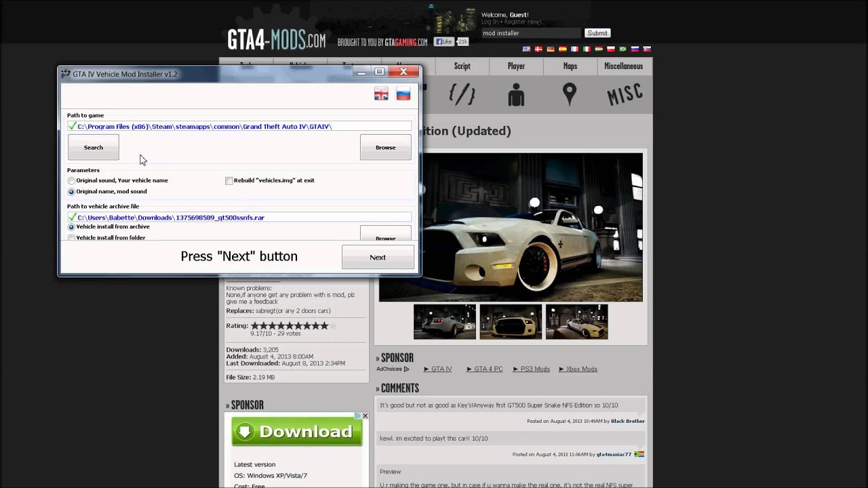Click the German flag on the website
The image size is (868, 488).
(x=551, y=49)
